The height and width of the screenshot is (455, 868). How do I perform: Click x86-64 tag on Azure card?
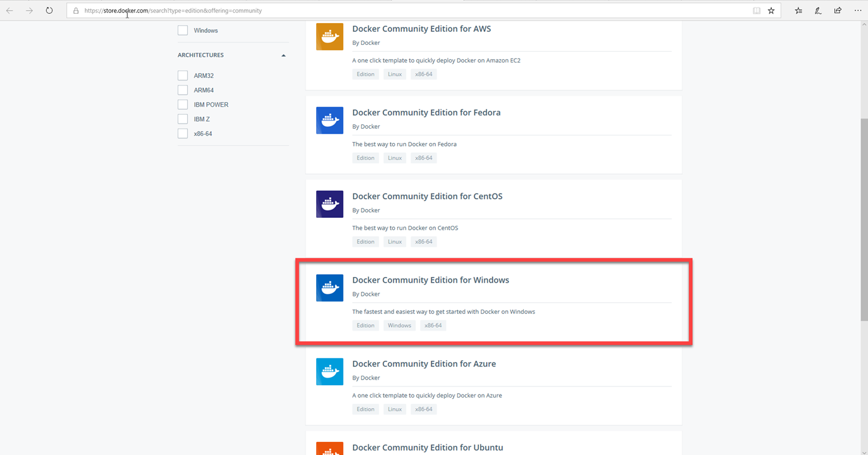[x=423, y=409]
